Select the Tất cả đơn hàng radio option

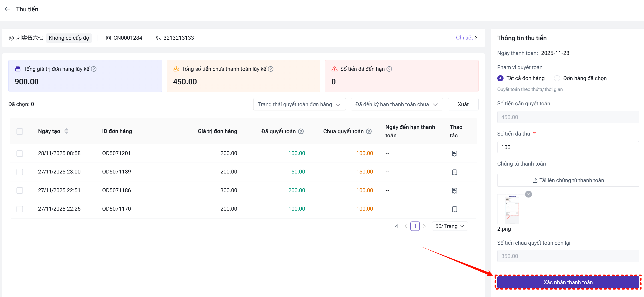(500, 78)
